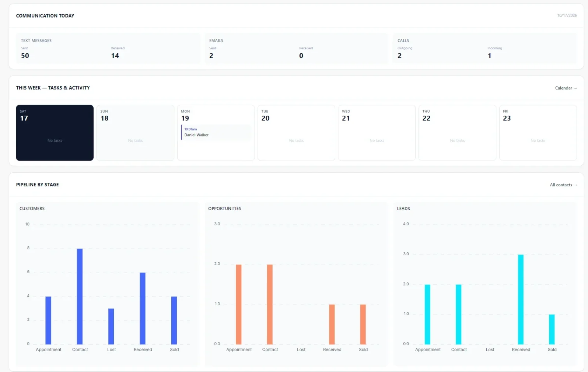Click the text messages received value 14
588x372 pixels.
115,56
